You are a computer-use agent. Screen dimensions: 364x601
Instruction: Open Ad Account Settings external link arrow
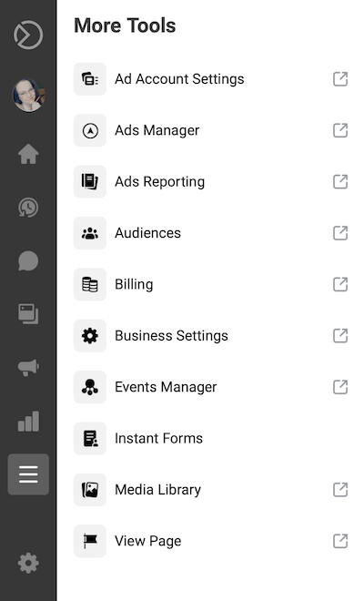pos(340,79)
